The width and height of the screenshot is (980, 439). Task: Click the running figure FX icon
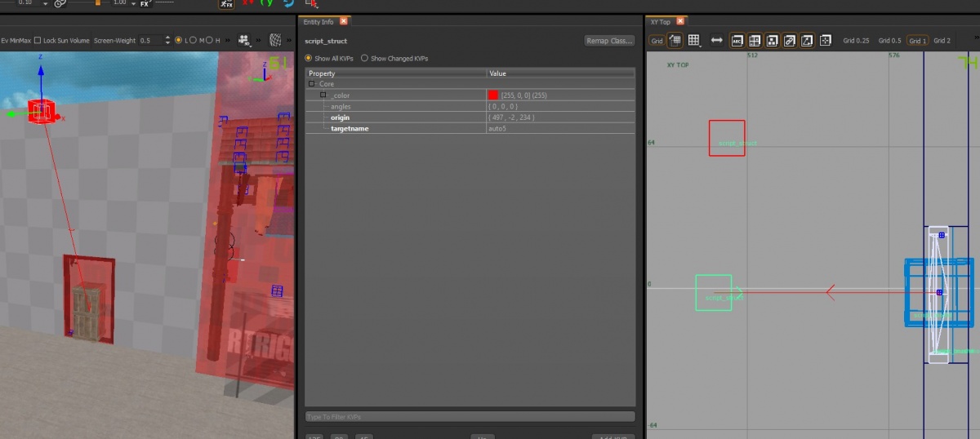226,4
